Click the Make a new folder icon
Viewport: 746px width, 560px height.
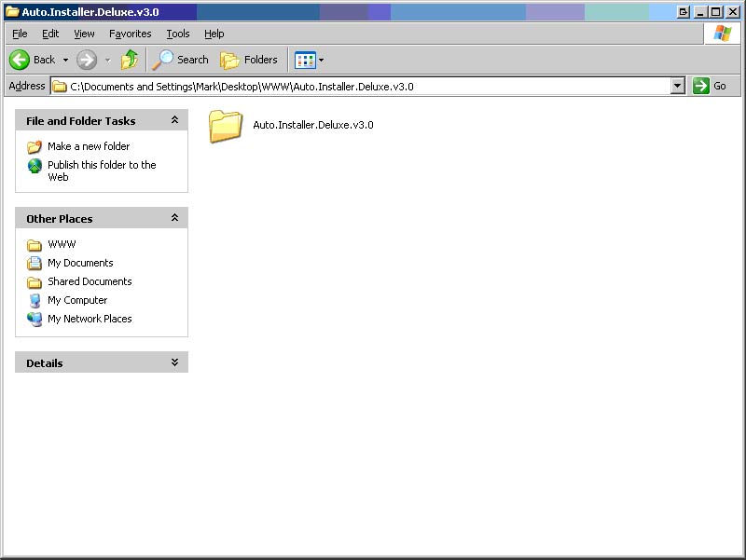pos(35,147)
